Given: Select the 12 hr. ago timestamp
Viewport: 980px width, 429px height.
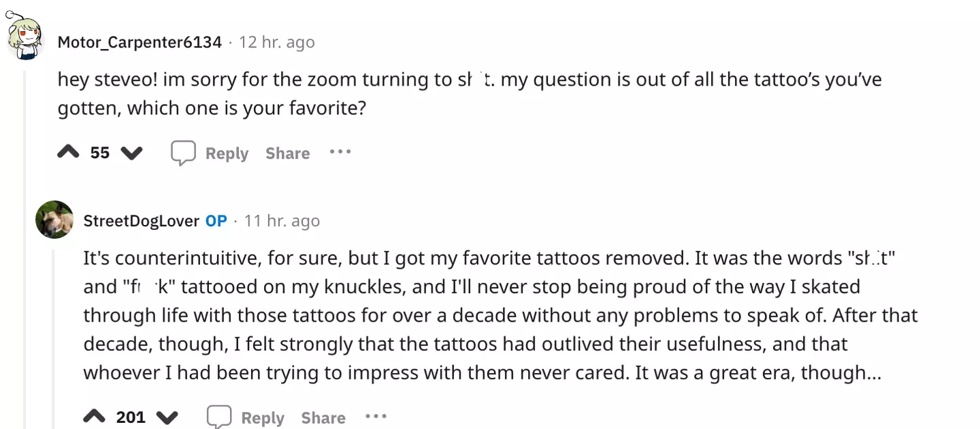Looking at the screenshot, I should [276, 41].
